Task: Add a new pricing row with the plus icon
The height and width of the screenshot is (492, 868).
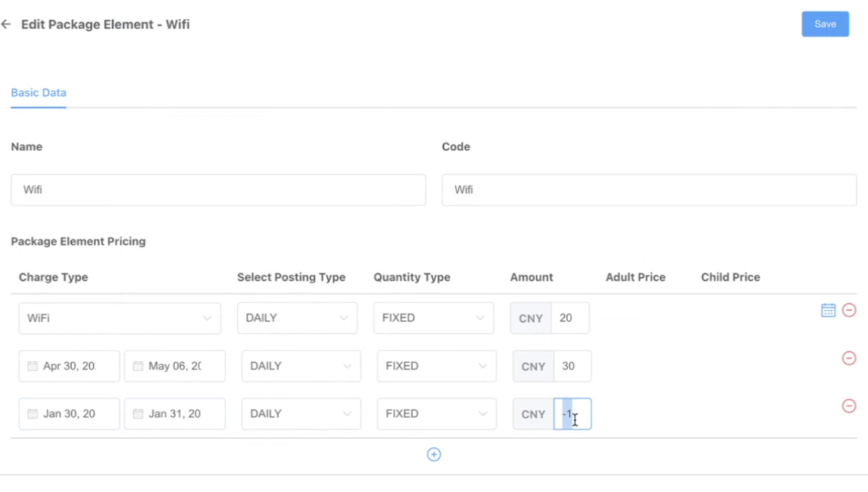Action: point(433,454)
